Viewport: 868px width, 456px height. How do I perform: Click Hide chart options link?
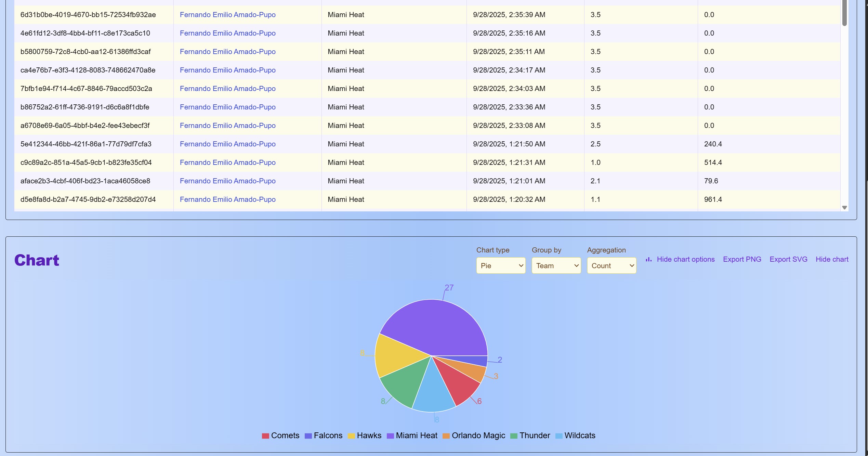(685, 260)
